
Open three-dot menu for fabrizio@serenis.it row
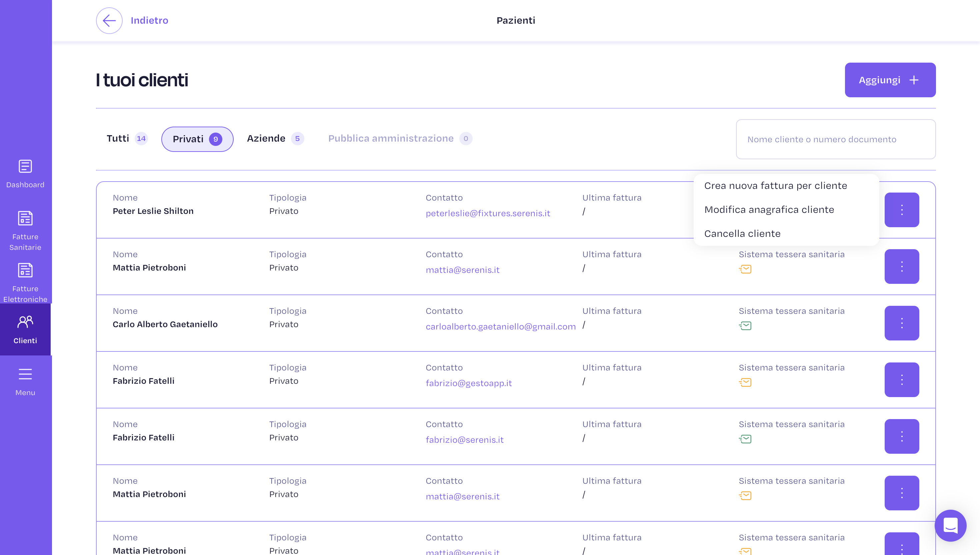[x=901, y=436]
